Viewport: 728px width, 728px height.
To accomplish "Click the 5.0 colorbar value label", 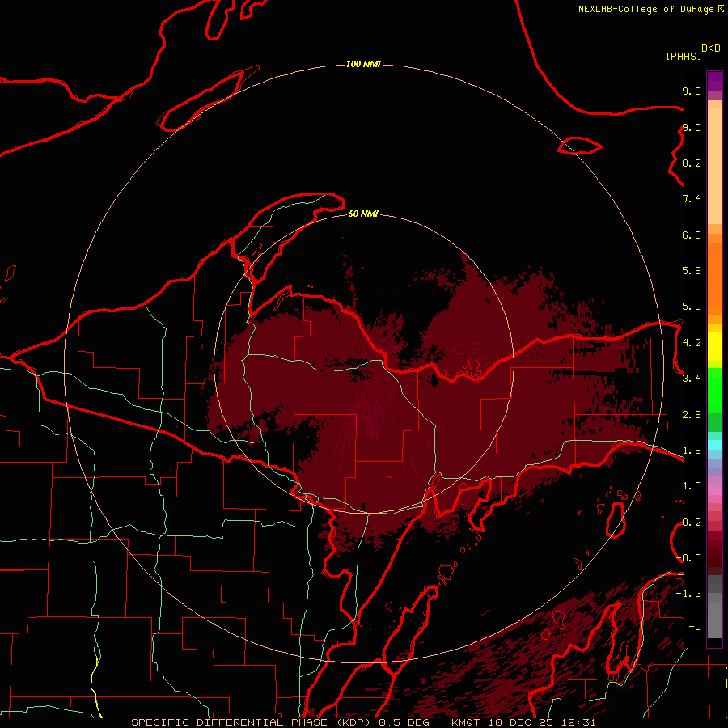I will 692,307.
